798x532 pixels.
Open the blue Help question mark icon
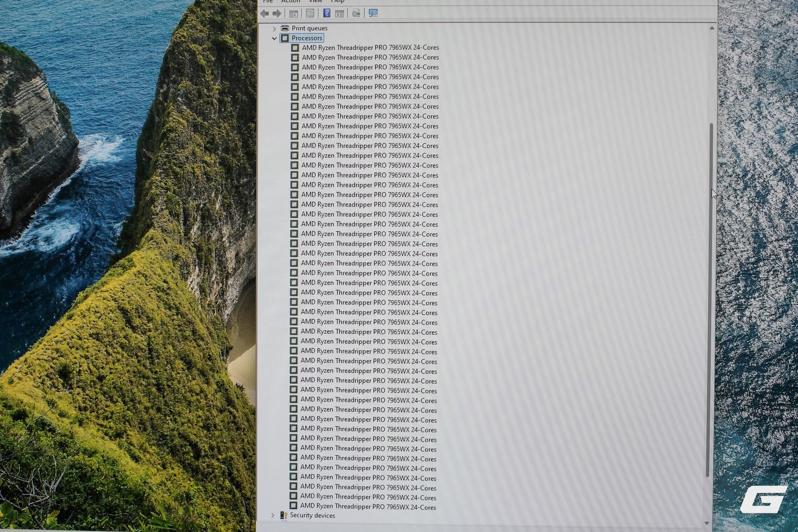[x=327, y=13]
